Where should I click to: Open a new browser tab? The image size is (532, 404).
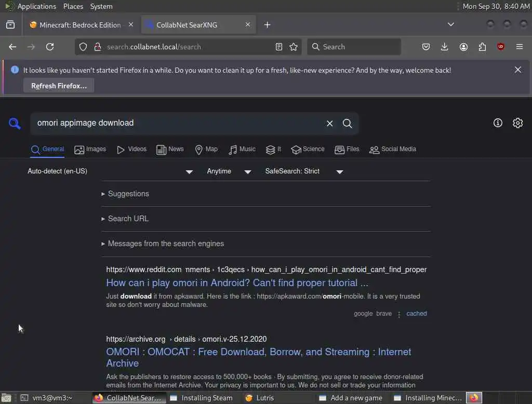(x=268, y=25)
